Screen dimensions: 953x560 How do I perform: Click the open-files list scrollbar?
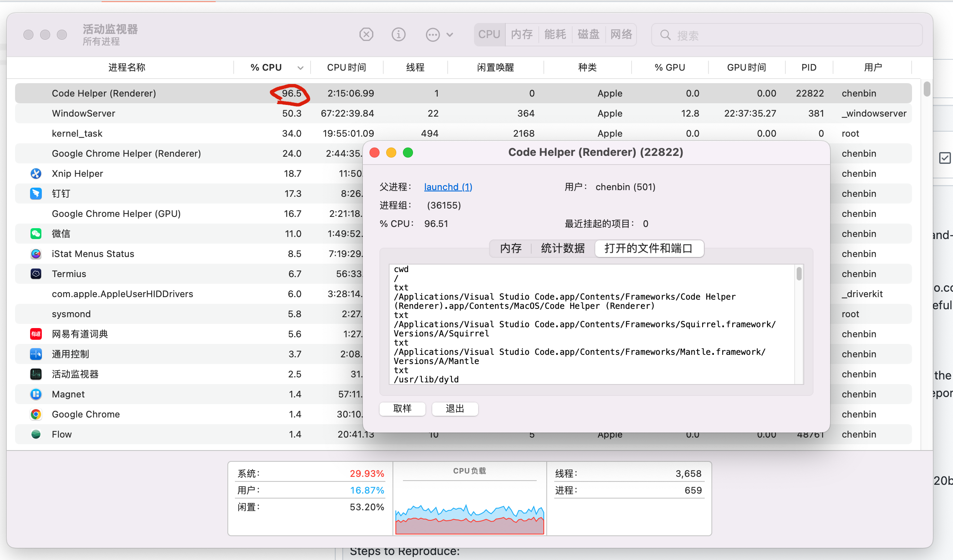pos(799,274)
